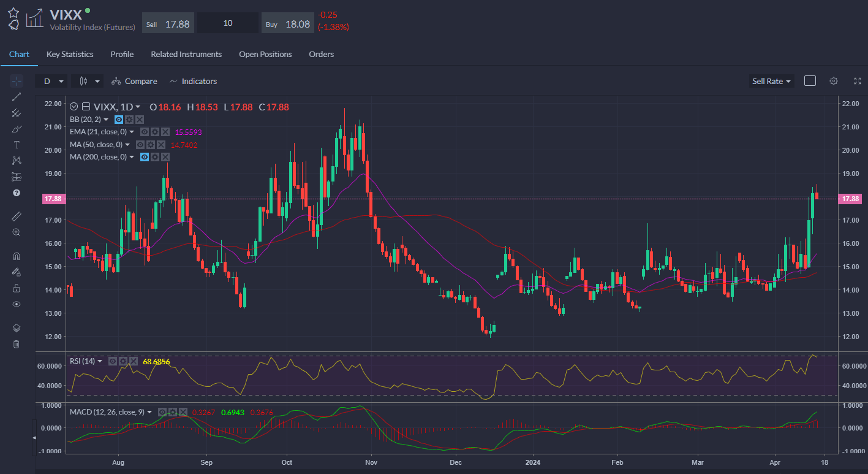Open the Related Instruments tab
The image size is (868, 474).
click(x=186, y=54)
